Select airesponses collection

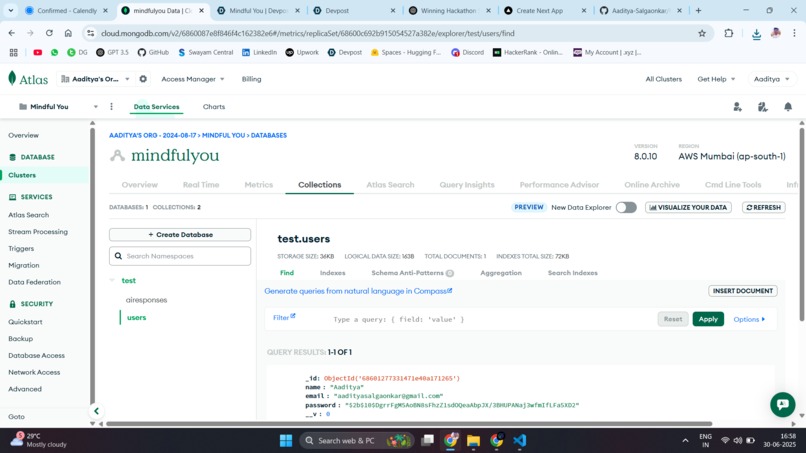tap(146, 300)
